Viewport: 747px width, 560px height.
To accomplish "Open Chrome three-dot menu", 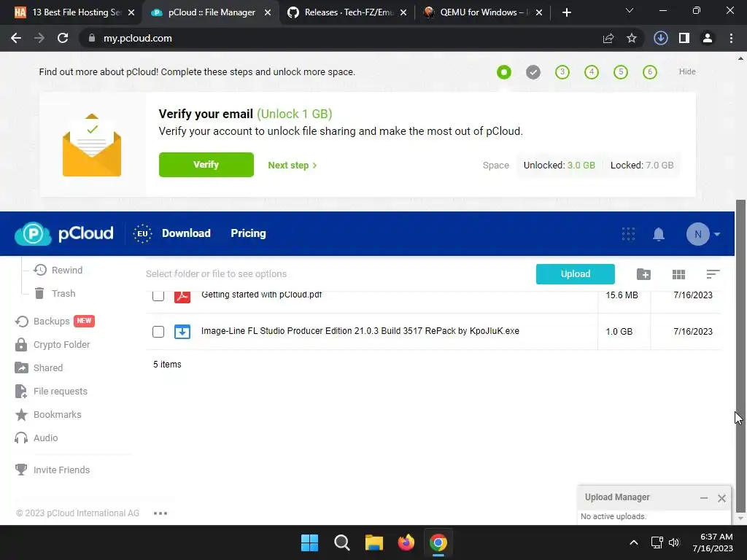I will pyautogui.click(x=731, y=38).
